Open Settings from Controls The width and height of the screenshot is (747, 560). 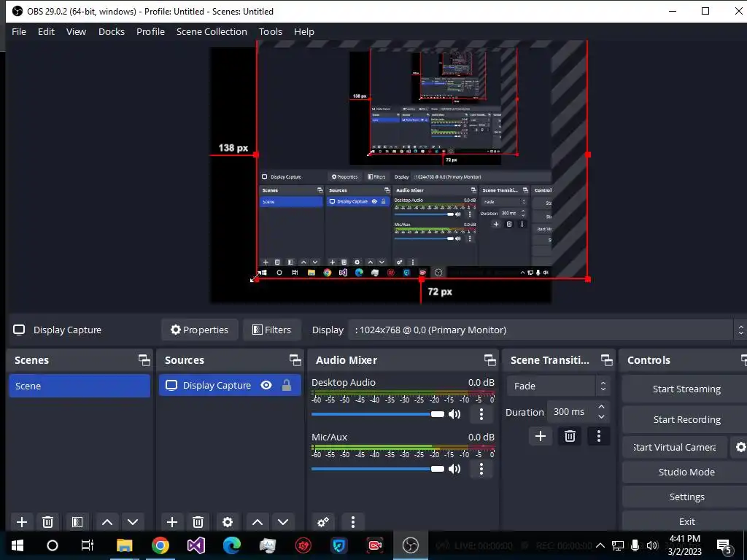[686, 497]
